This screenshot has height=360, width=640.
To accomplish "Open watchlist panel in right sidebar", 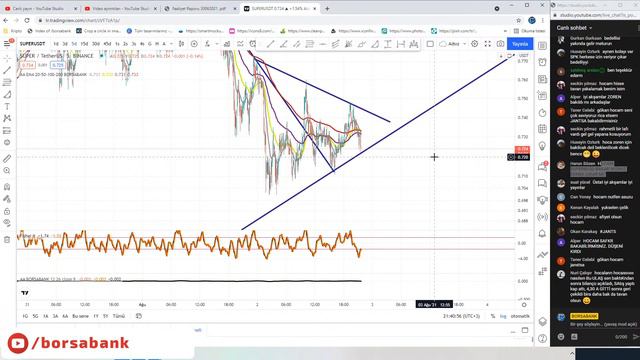I will tap(542, 46).
